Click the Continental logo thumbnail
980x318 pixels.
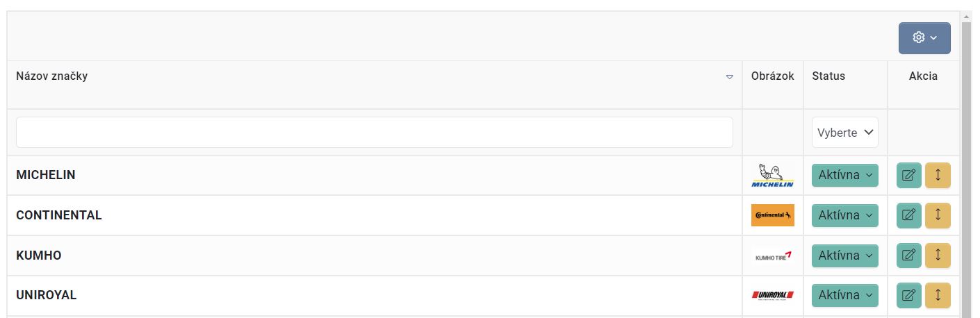[772, 216]
